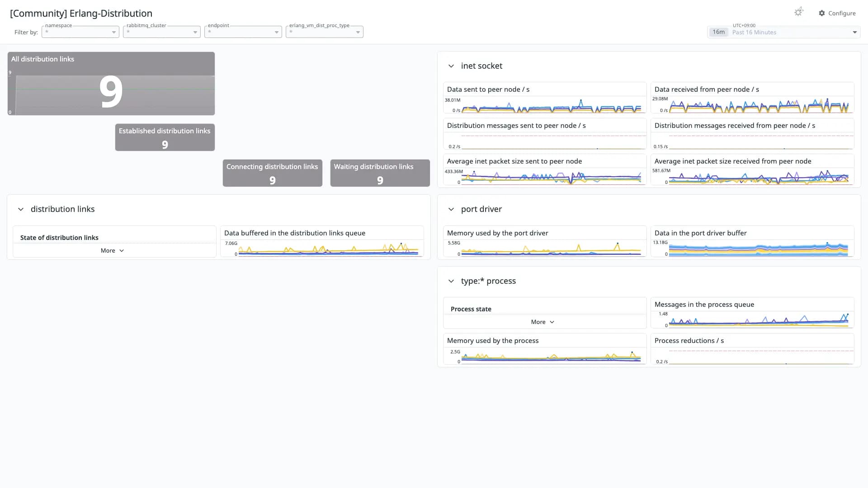Click the Waiting distribution links stat
The height and width of the screenshot is (488, 868).
(x=380, y=173)
